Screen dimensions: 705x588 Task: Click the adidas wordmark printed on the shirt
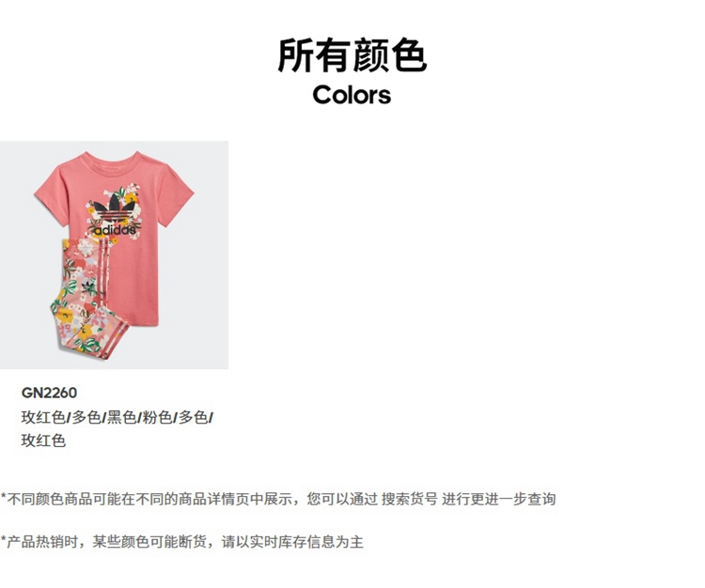tap(115, 230)
